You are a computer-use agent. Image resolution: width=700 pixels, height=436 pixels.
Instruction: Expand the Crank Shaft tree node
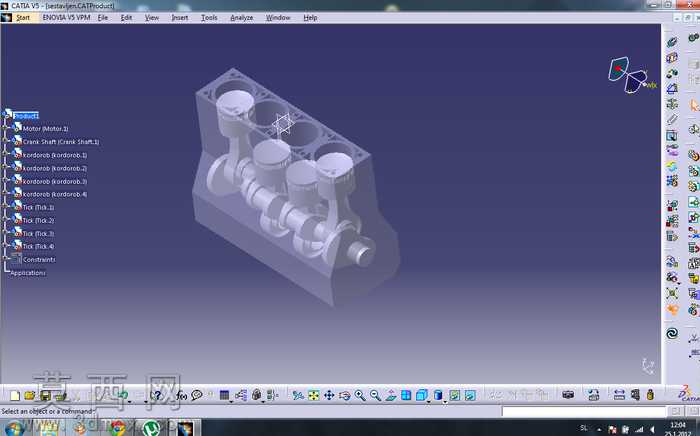point(5,141)
